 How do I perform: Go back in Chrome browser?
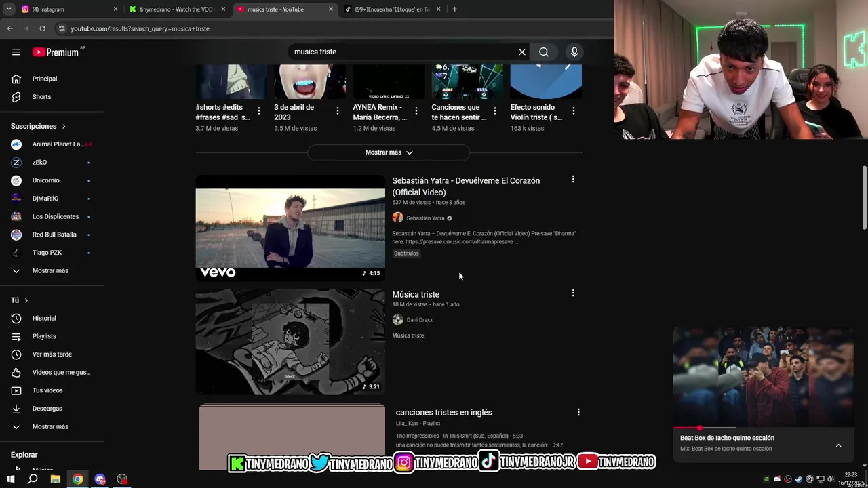point(9,28)
